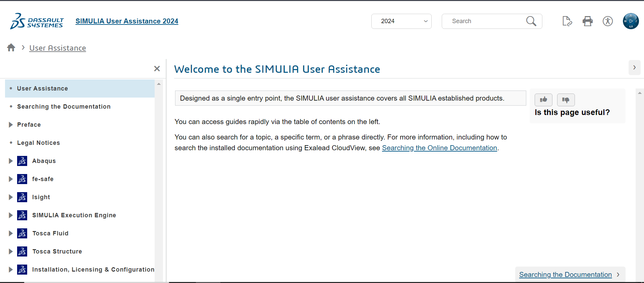Open accessibility options icon
Screen dimensions: 644x283
click(607, 21)
